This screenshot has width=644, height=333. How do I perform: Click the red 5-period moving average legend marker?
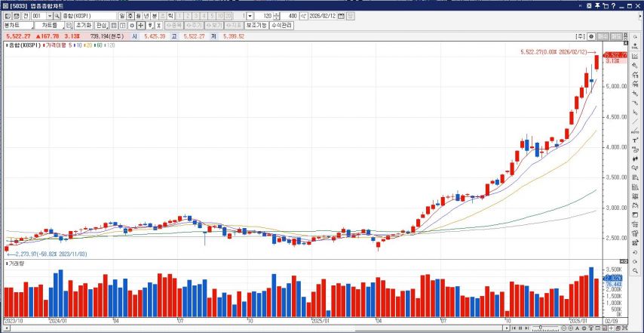click(70, 45)
